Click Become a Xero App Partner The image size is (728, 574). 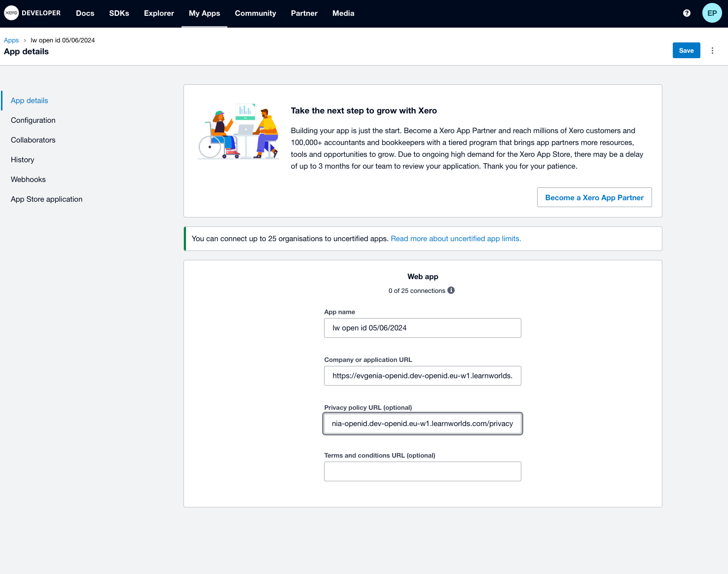pos(594,197)
